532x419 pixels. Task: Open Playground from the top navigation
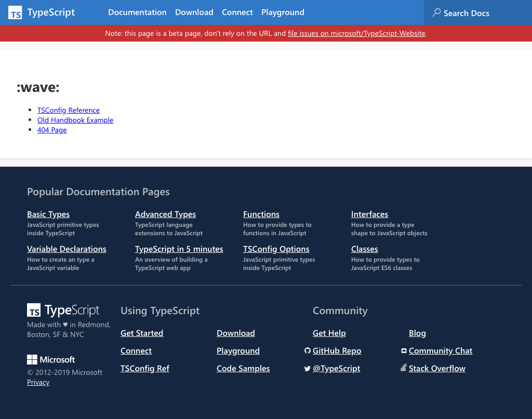pos(283,12)
